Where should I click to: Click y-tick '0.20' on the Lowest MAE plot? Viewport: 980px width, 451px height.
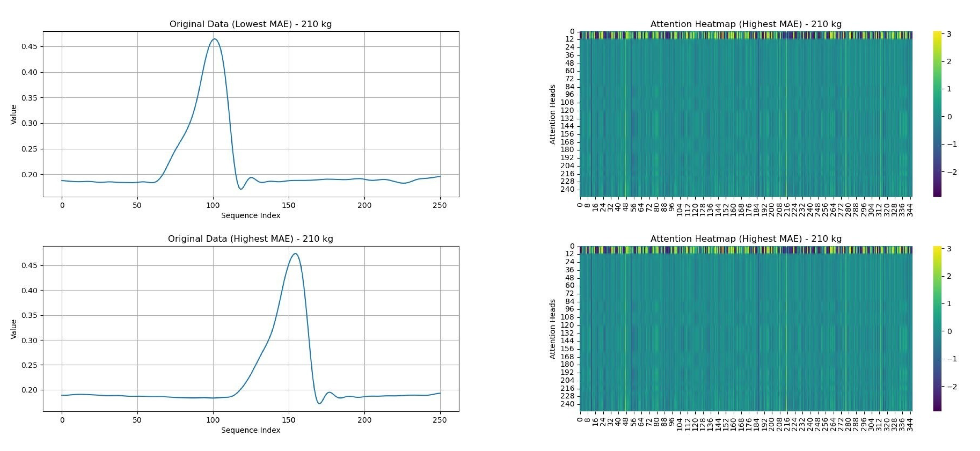point(29,175)
